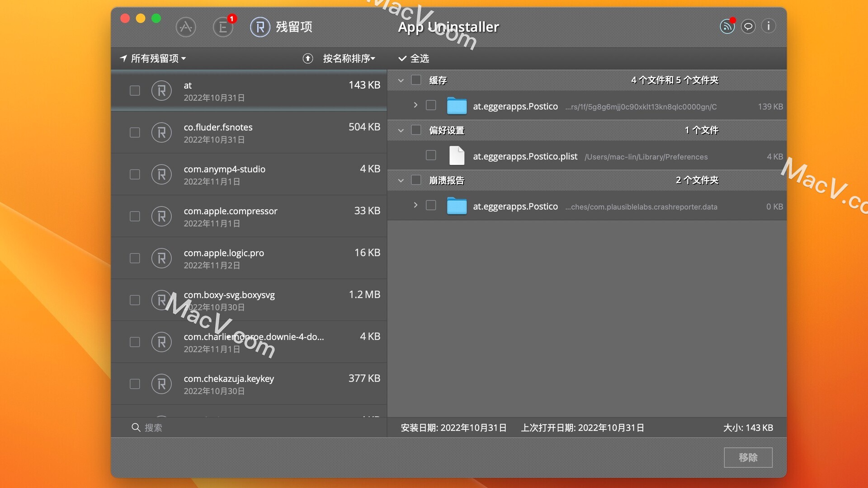Show app info via the i icon
This screenshot has width=868, height=488.
point(769,26)
